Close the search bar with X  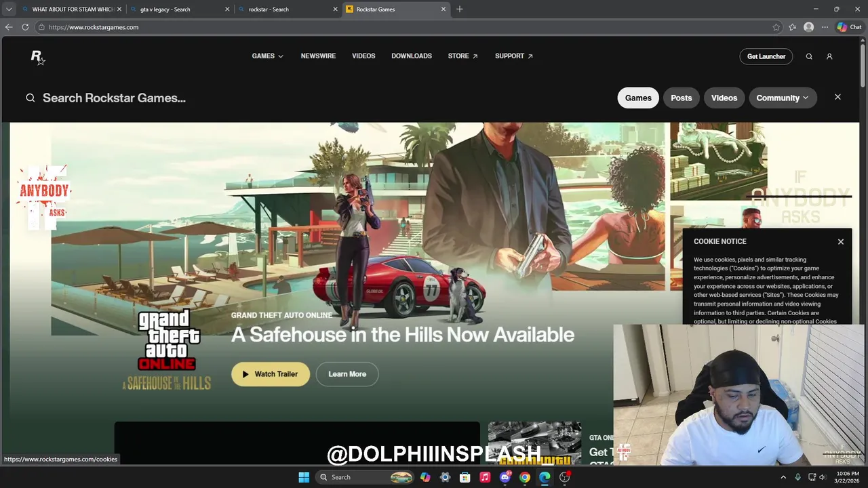pos(837,97)
